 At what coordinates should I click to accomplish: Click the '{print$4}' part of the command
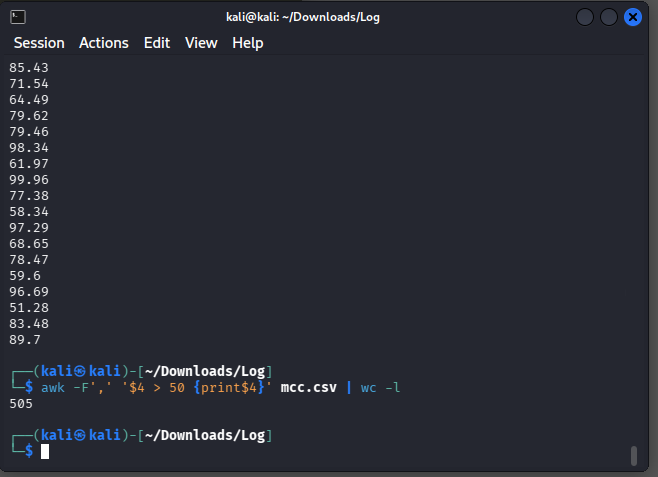tap(229, 387)
